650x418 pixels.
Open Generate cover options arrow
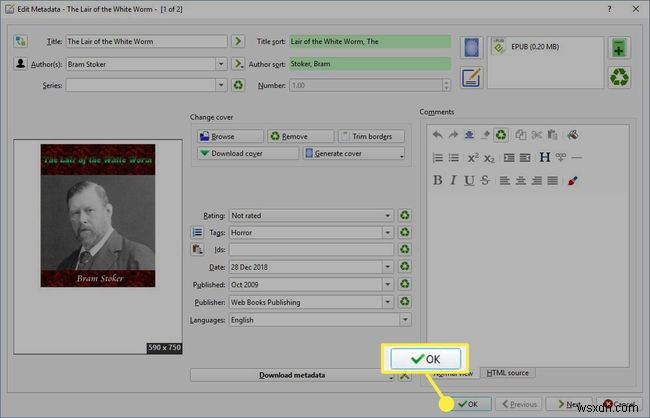(x=401, y=155)
